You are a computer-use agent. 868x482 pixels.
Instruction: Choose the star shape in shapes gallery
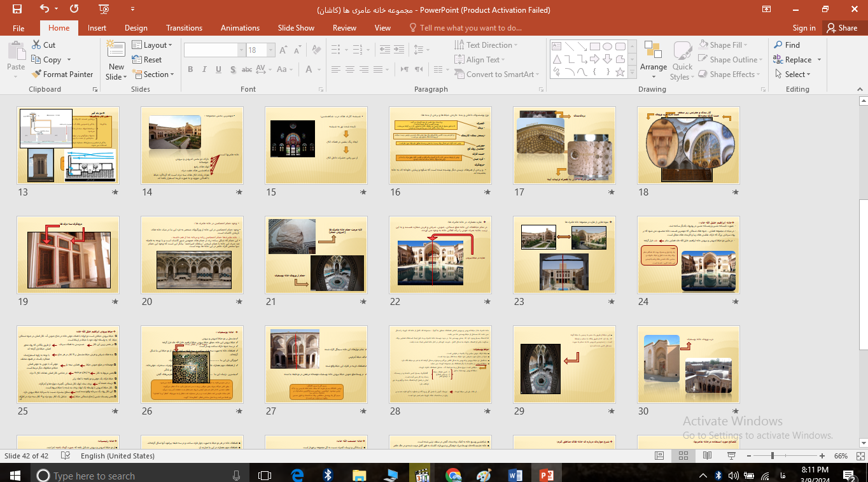(620, 72)
